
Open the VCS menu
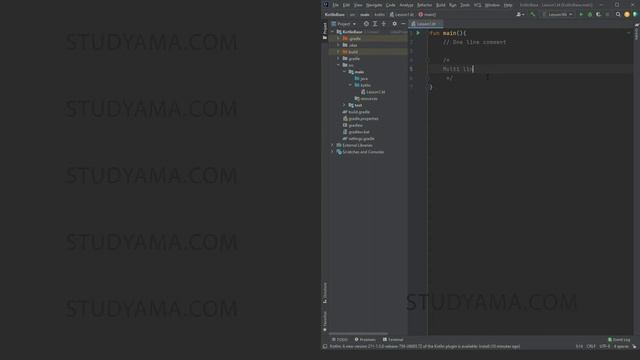coord(478,5)
